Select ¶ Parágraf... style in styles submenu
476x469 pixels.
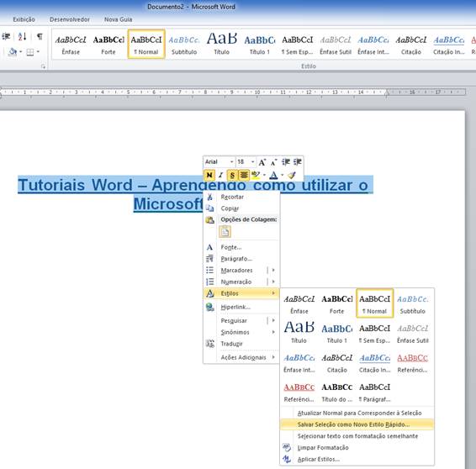tap(374, 392)
